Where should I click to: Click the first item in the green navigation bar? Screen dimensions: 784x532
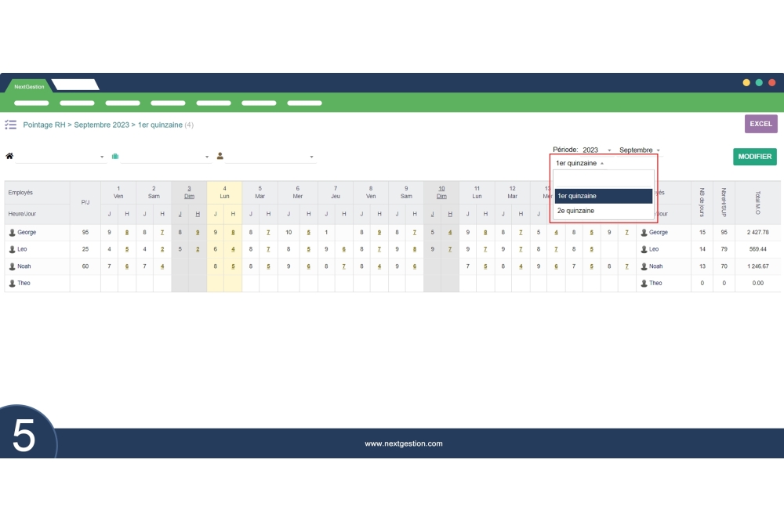(31, 103)
